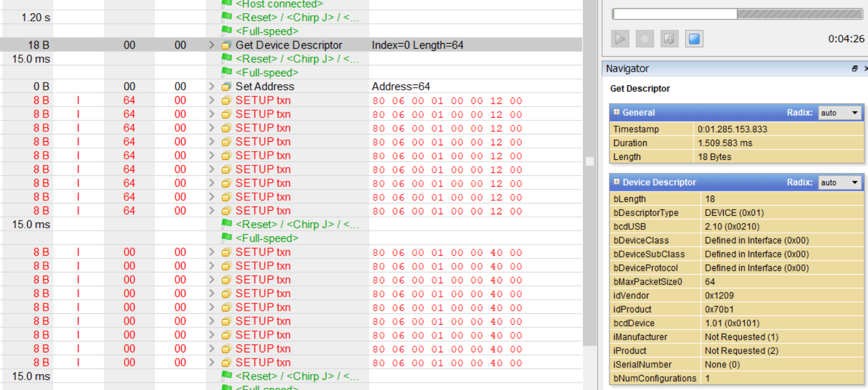Viewport: 868px width, 390px height.
Task: Collapse the General section in Navigator
Action: click(x=616, y=112)
